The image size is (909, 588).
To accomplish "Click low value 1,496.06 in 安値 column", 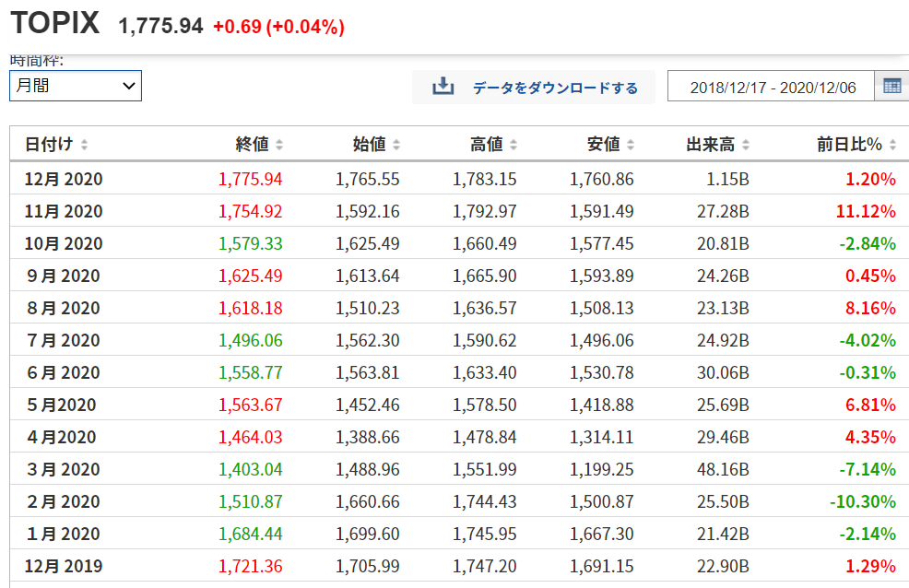I will point(602,341).
